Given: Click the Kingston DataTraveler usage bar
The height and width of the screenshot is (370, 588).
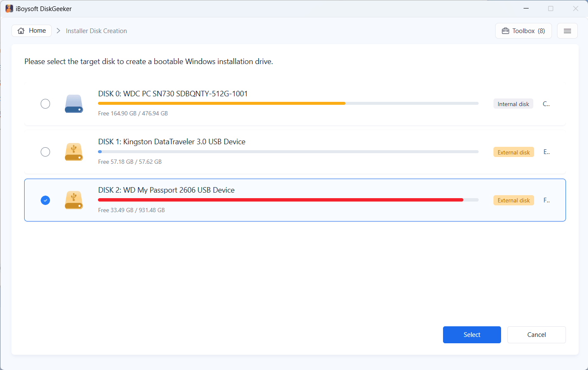Looking at the screenshot, I should coord(288,151).
